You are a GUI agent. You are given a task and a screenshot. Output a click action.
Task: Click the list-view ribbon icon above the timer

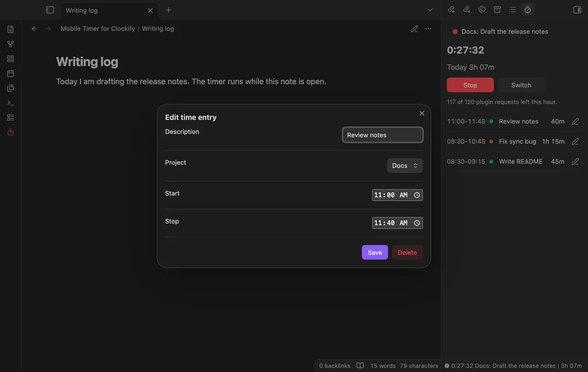click(x=10, y=117)
